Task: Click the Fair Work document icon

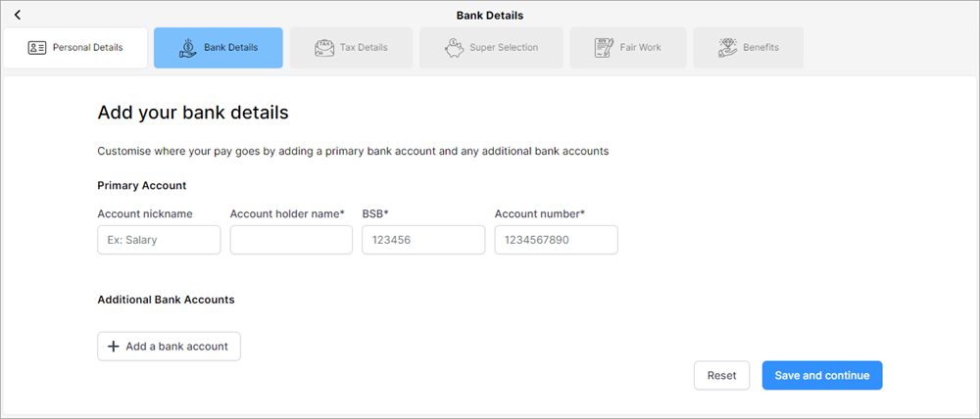Action: [x=604, y=47]
